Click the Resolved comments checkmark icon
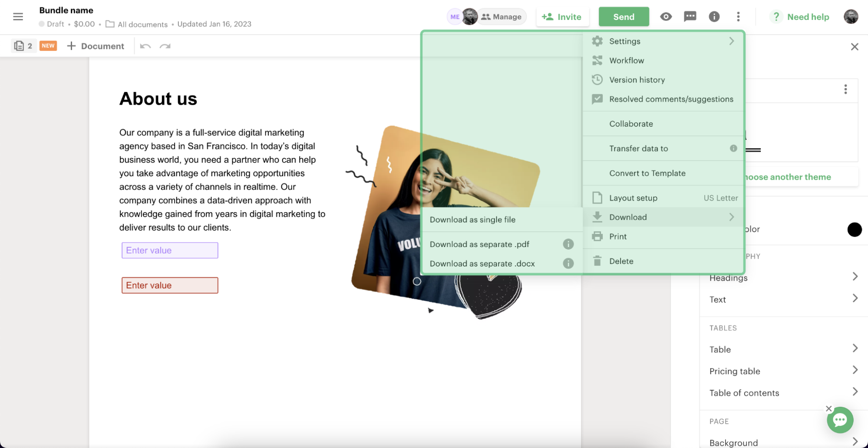Viewport: 868px width, 448px height. [x=597, y=99]
